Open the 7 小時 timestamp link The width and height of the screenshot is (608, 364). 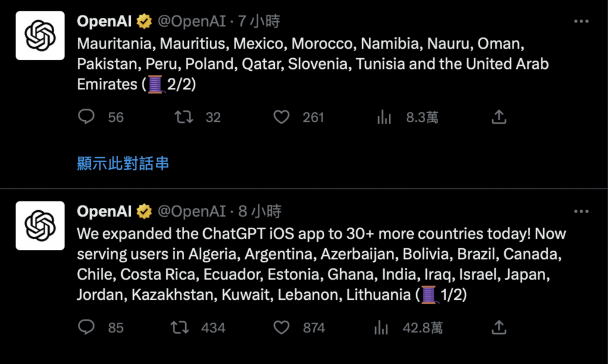[259, 21]
